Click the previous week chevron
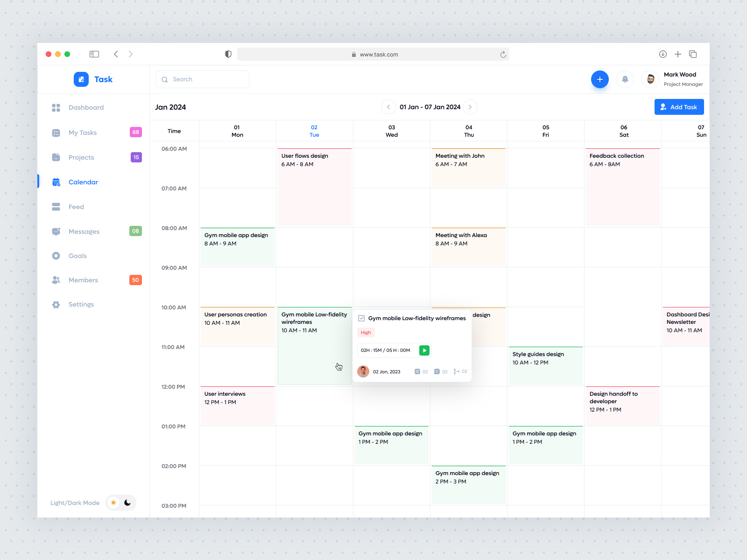This screenshot has height=560, width=747. coord(388,107)
